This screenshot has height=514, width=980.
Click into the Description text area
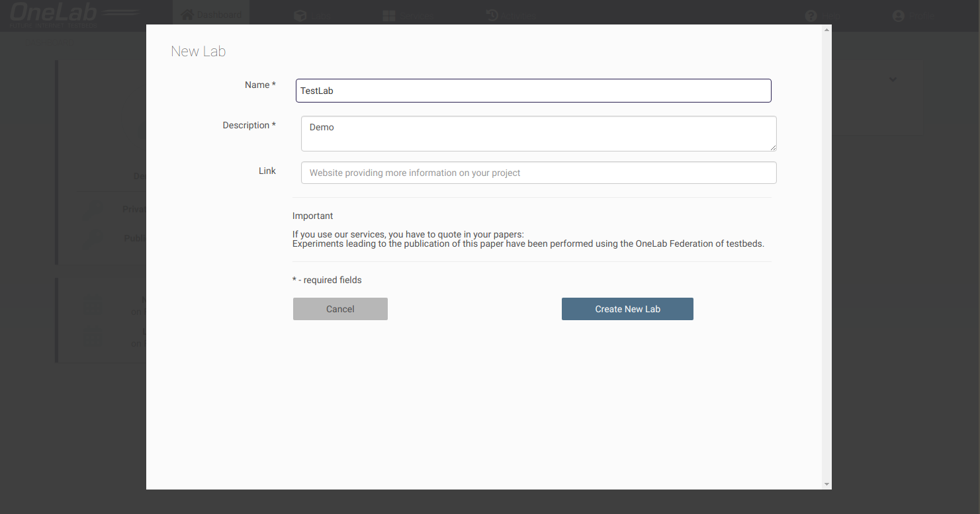[538, 134]
